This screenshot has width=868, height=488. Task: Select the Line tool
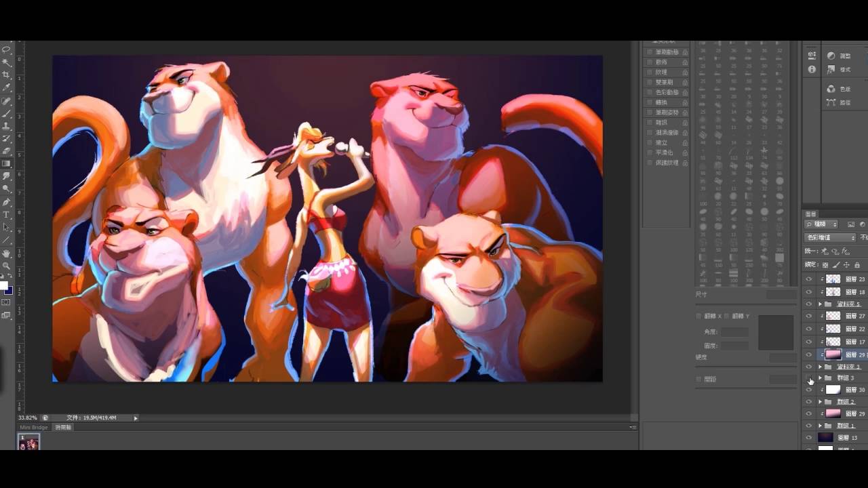coord(6,240)
